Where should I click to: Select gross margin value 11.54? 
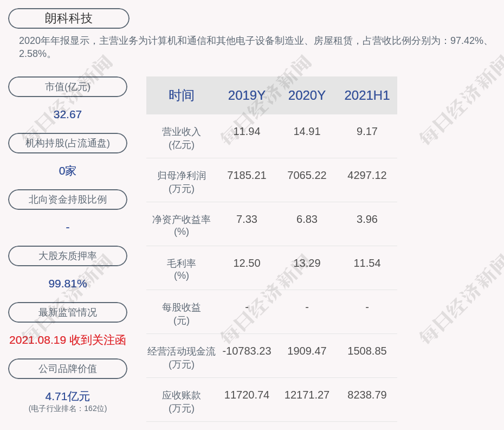point(367,263)
